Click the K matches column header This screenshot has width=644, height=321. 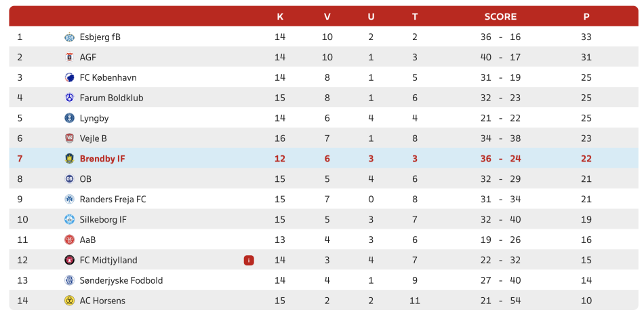(280, 17)
